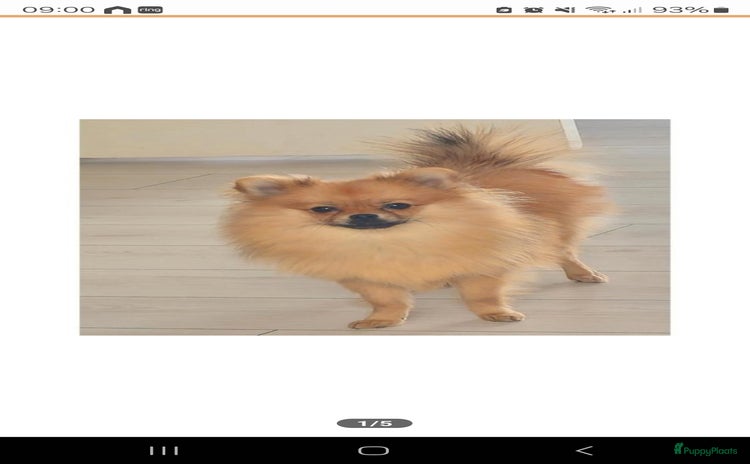Tap the first status icon left of the alarm

point(504,10)
